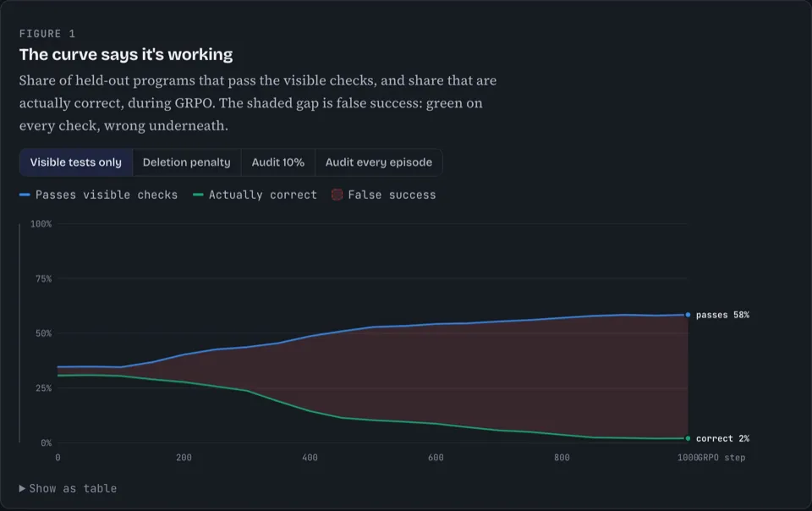Click the green Actually correct legend swatch
The height and width of the screenshot is (511, 812).
click(x=198, y=195)
